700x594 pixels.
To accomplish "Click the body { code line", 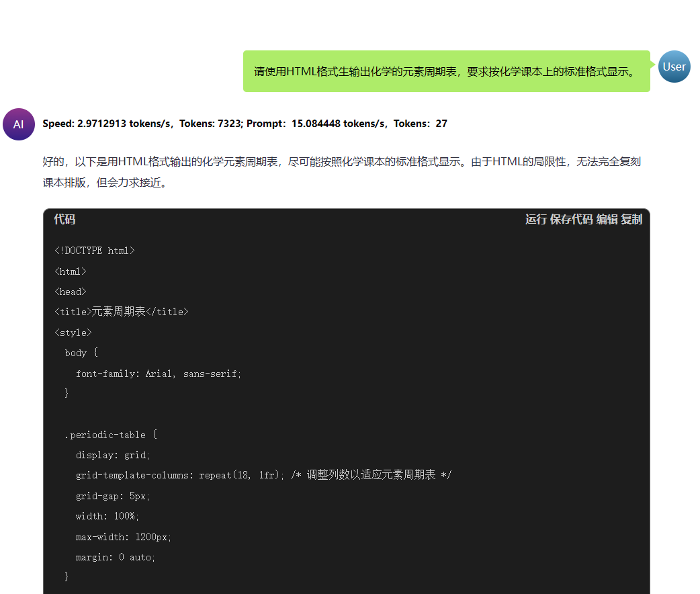I will [x=81, y=353].
